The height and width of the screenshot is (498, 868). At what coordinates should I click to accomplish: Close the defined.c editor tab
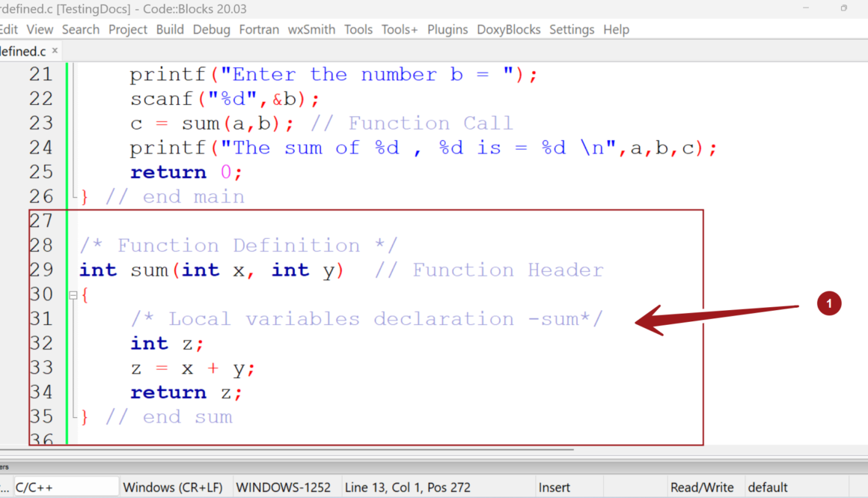[x=53, y=50]
